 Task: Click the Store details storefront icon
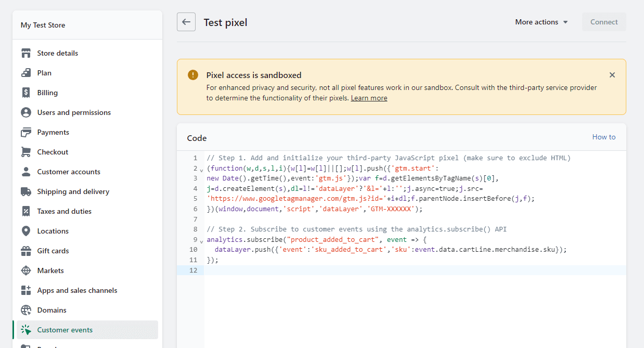tap(26, 53)
